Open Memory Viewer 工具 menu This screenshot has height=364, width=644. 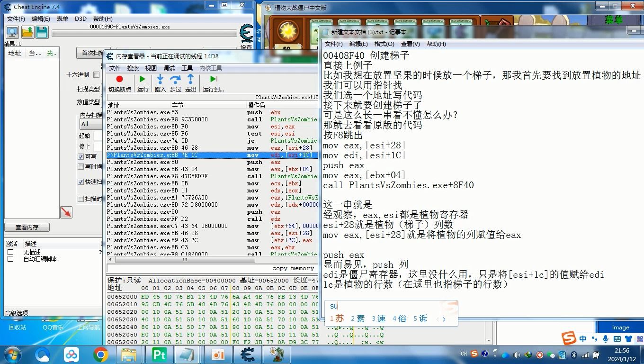[187, 68]
